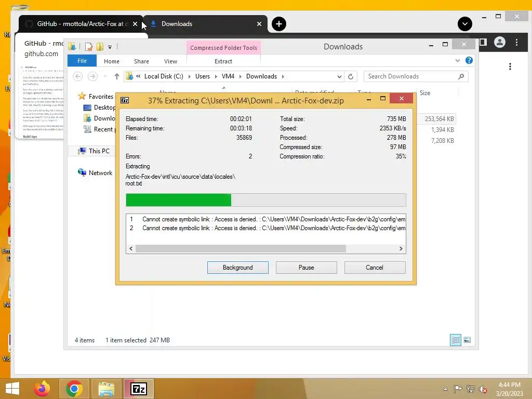
Task: Open recent locations dropdown arrow
Action: pyautogui.click(x=105, y=76)
